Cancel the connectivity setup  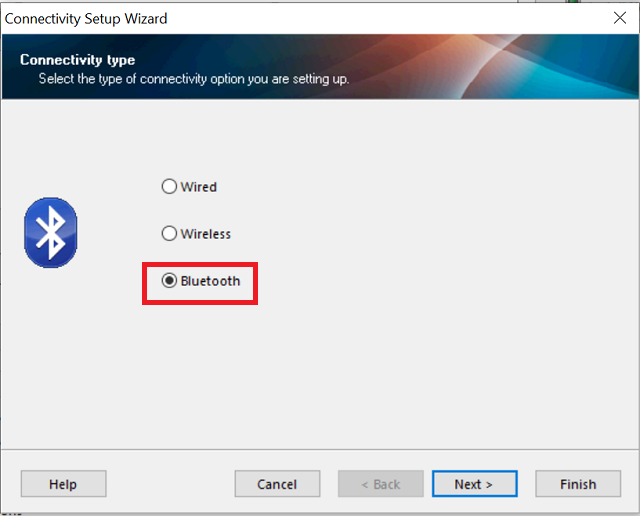tap(277, 484)
